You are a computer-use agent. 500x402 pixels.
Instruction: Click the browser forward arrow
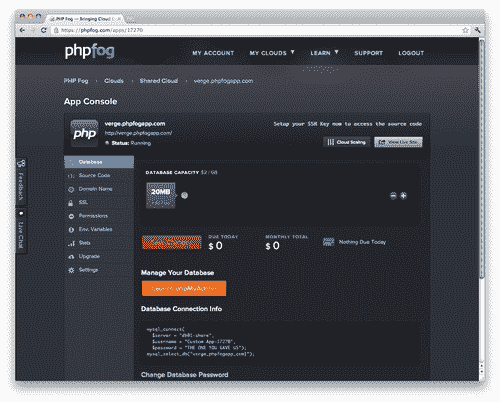pyautogui.click(x=33, y=30)
